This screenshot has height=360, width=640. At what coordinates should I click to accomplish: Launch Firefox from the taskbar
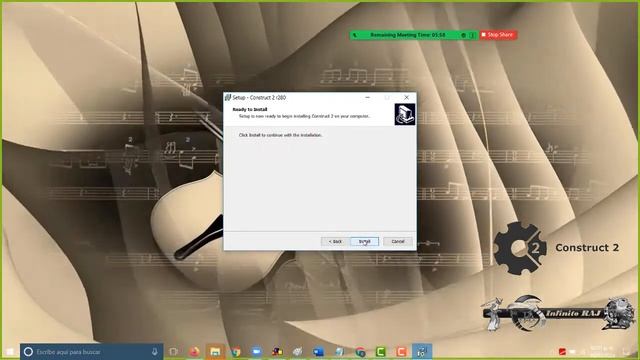coord(195,351)
